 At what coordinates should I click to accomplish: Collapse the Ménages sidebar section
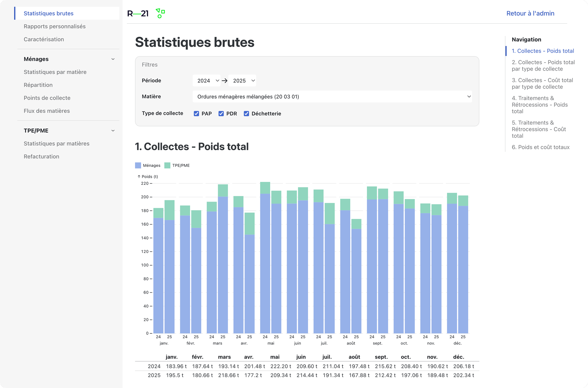click(113, 59)
